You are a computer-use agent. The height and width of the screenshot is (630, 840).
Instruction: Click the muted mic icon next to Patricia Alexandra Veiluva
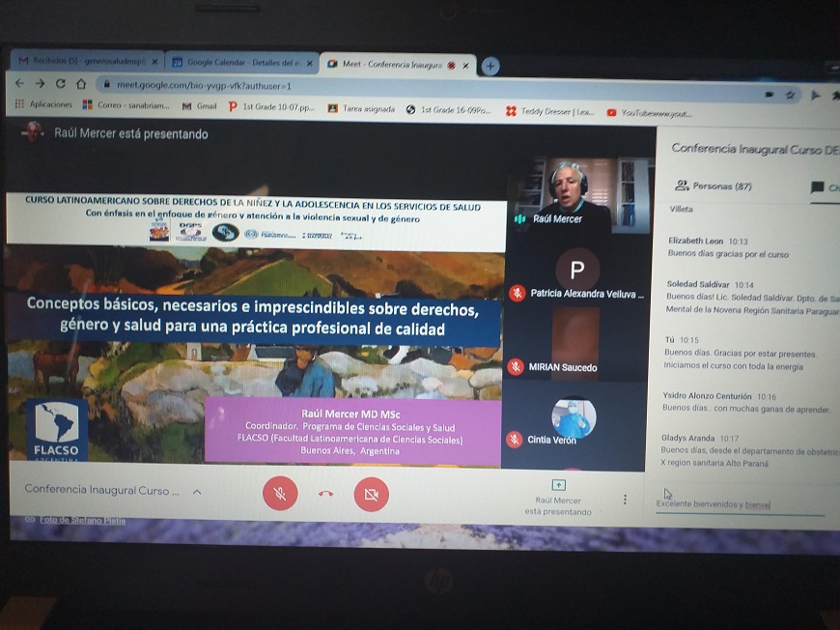click(517, 293)
